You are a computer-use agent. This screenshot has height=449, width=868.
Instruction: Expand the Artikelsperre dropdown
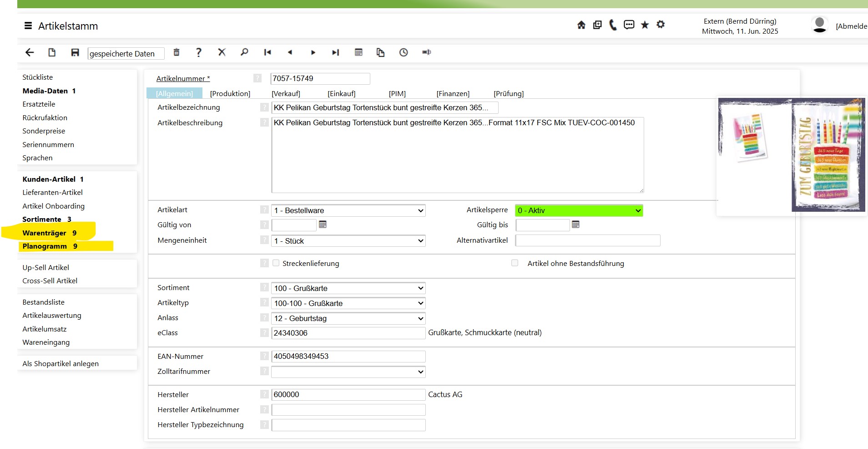pyautogui.click(x=579, y=210)
